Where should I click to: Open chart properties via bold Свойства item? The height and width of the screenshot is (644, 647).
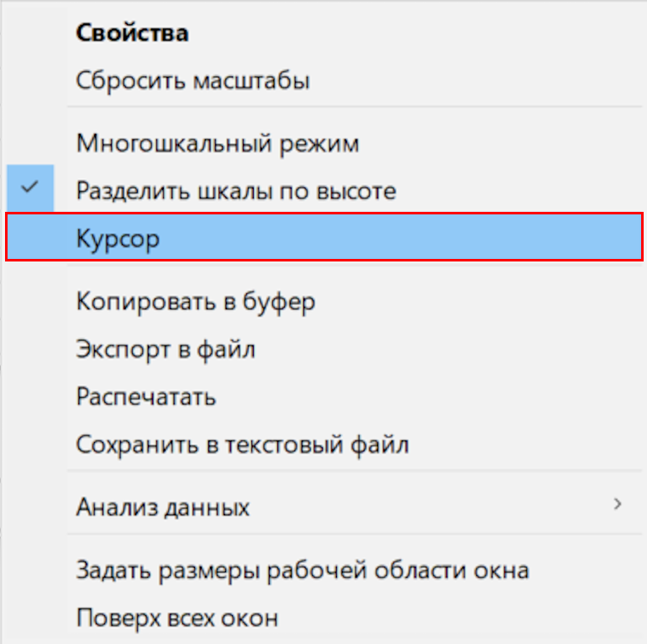click(x=132, y=34)
